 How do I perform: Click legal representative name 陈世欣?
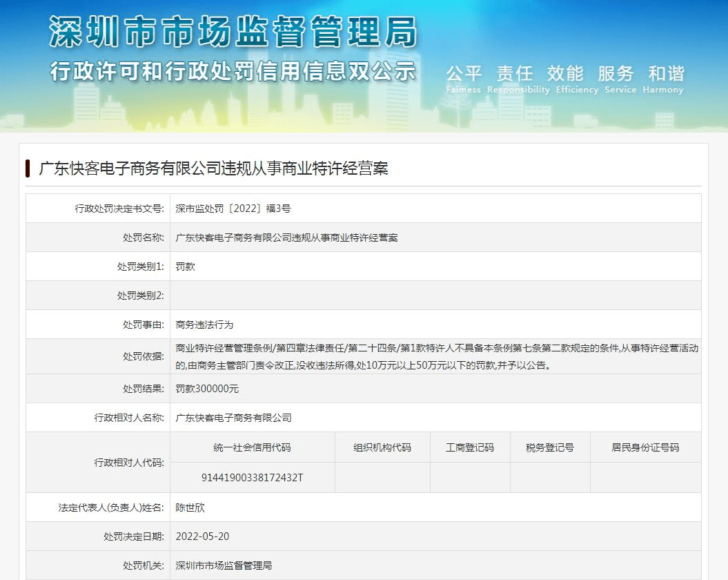190,507
